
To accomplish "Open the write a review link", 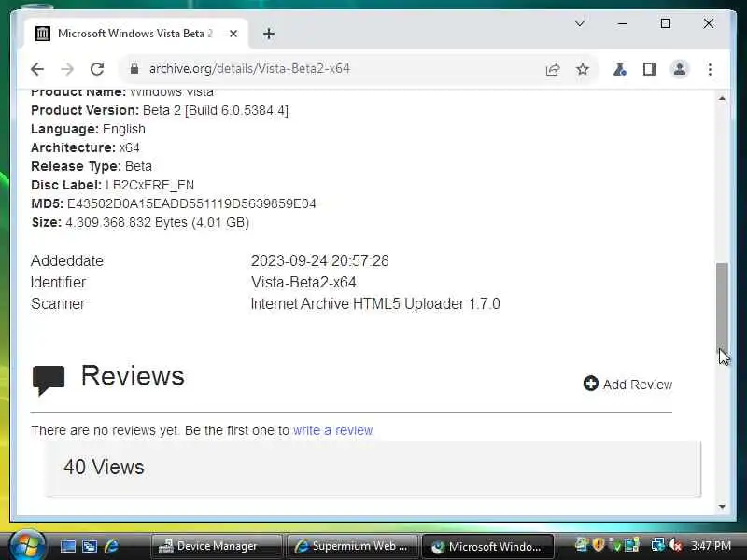I will click(x=333, y=430).
